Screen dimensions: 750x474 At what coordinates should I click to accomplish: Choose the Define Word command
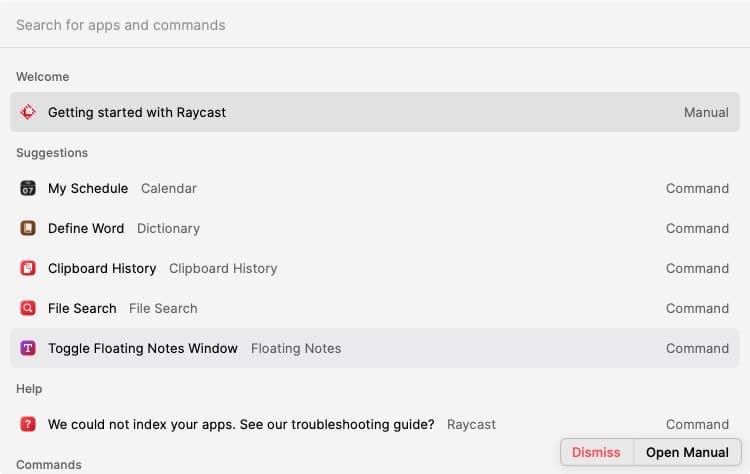click(x=375, y=228)
